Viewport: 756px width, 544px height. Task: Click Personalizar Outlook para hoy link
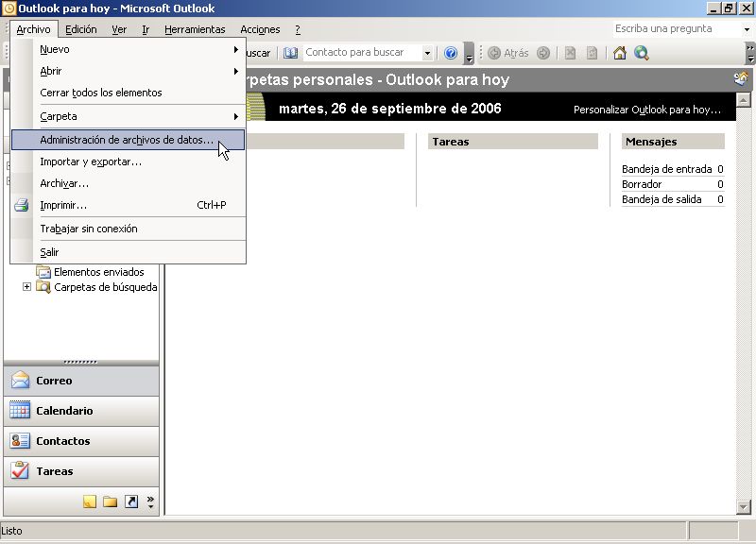[647, 110]
